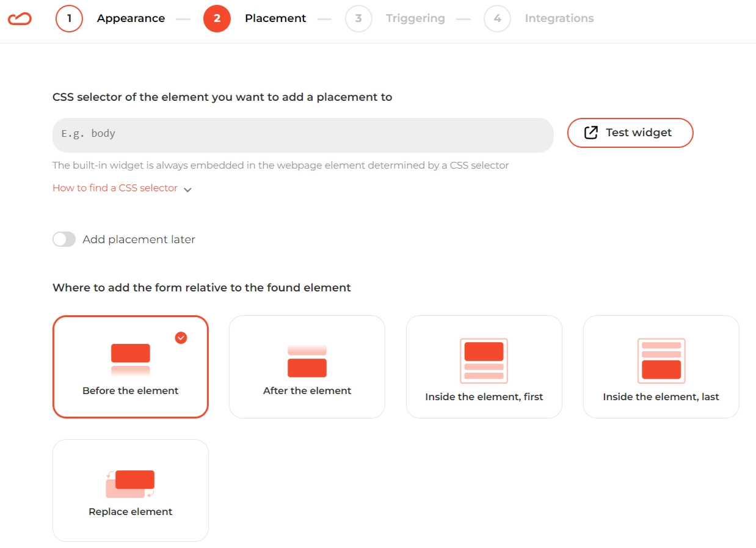Click the red checkmark on Before the element

pyautogui.click(x=181, y=338)
